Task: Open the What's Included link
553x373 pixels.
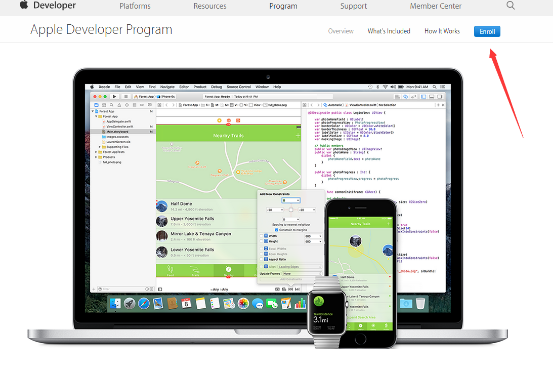Action: point(389,31)
